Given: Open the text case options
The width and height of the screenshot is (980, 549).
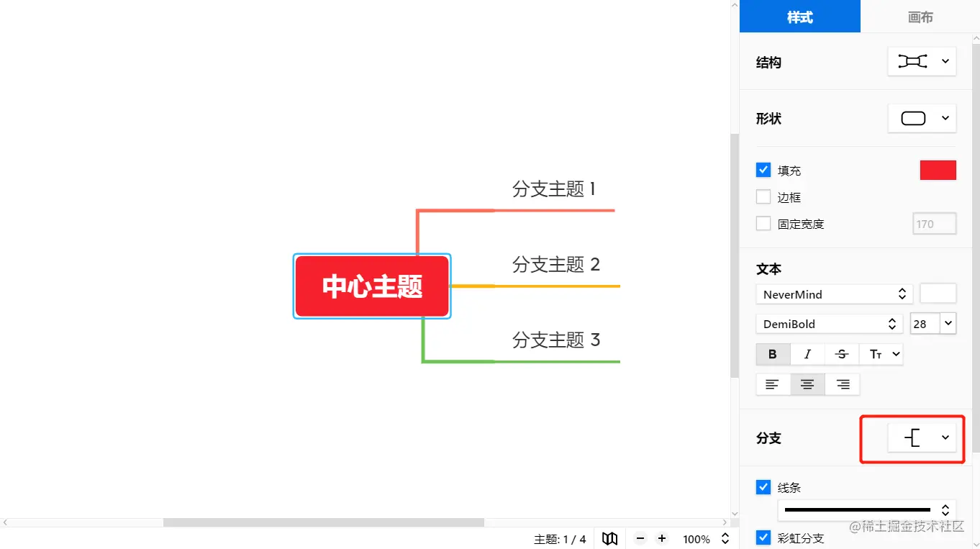Looking at the screenshot, I should point(881,354).
